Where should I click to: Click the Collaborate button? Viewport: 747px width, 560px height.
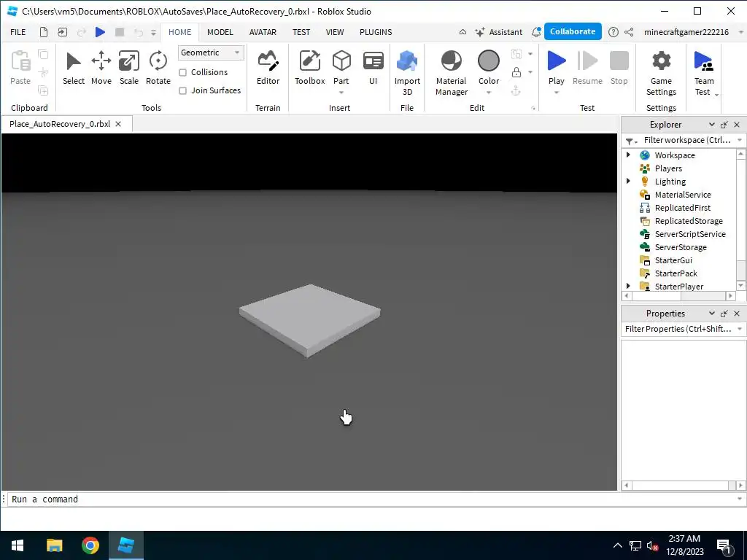(x=573, y=31)
